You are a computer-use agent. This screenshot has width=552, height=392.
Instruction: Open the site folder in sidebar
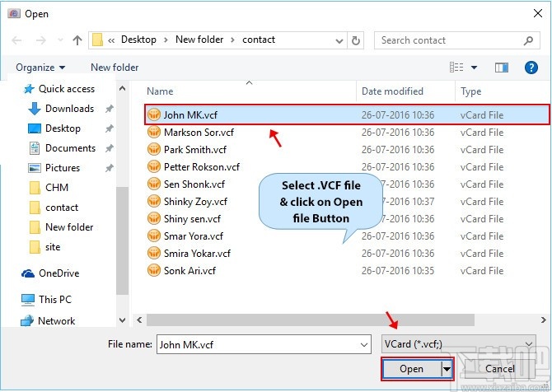45,247
